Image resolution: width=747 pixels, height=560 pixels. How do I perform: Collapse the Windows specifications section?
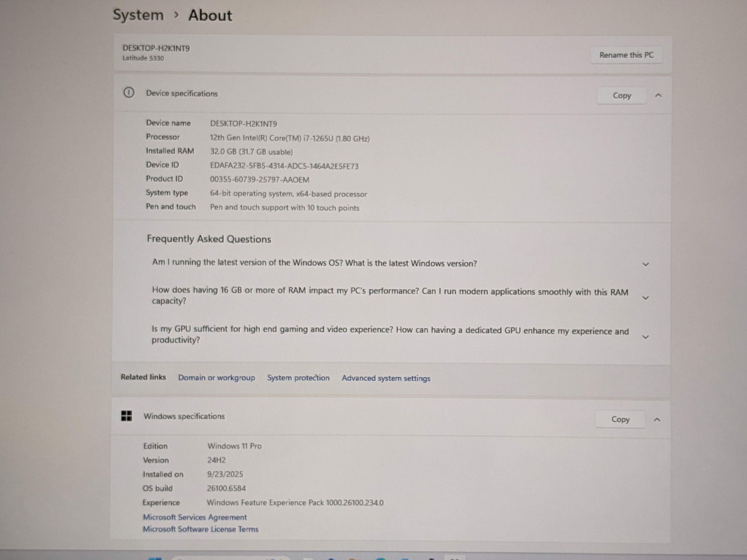point(657,420)
